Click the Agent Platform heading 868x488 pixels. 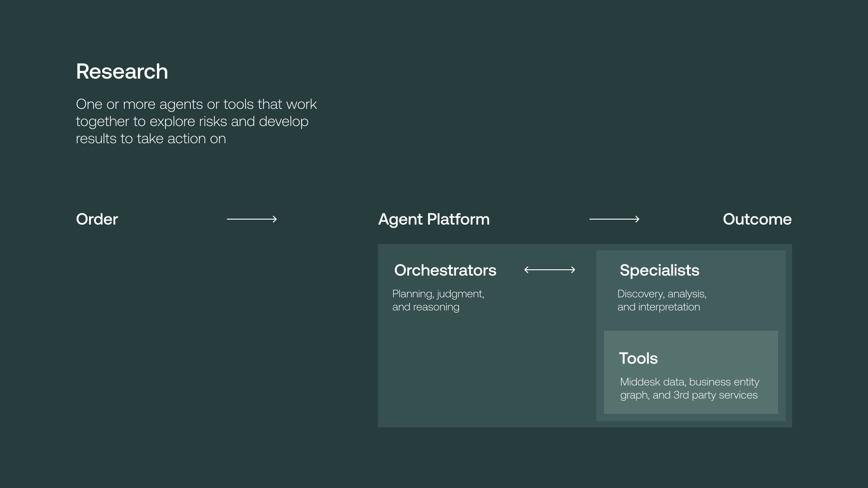(434, 219)
